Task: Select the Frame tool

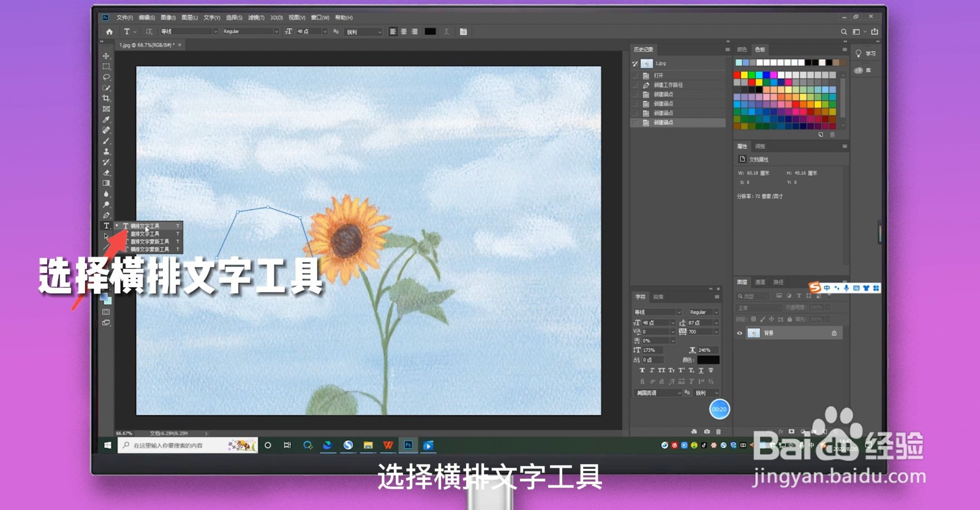Action: (x=106, y=109)
